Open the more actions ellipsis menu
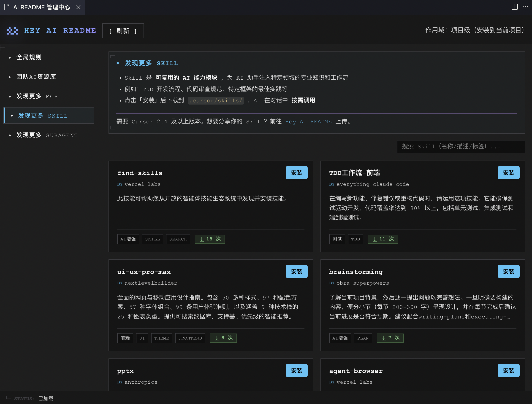Screen dimensions: 532x404 click(x=526, y=7)
